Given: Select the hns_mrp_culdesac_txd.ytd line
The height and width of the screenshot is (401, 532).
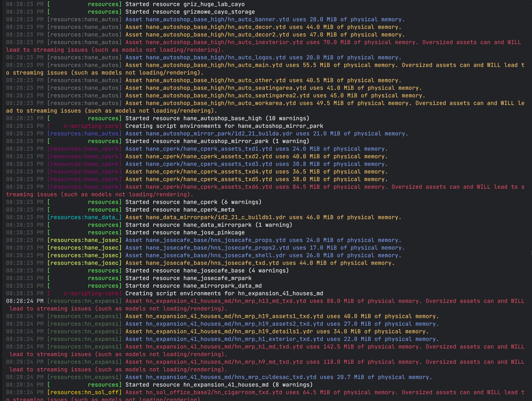Looking at the screenshot, I should coord(219,377).
